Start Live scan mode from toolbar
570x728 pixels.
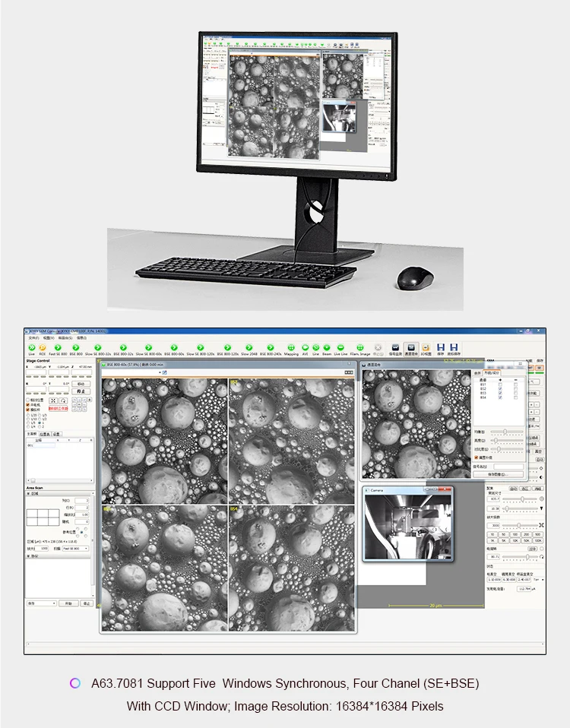[x=31, y=348]
